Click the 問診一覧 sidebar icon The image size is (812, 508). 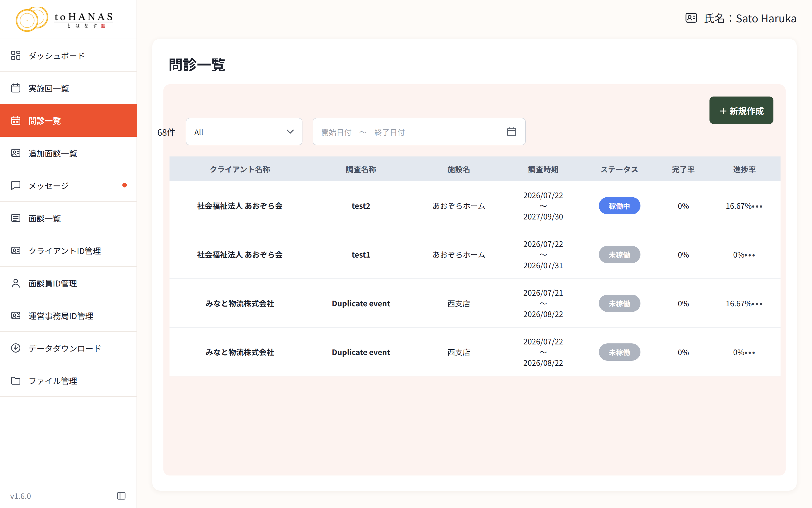16,121
